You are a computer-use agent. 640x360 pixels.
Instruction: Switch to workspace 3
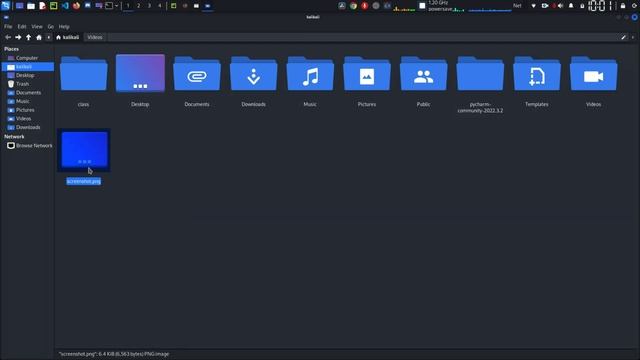pos(149,6)
